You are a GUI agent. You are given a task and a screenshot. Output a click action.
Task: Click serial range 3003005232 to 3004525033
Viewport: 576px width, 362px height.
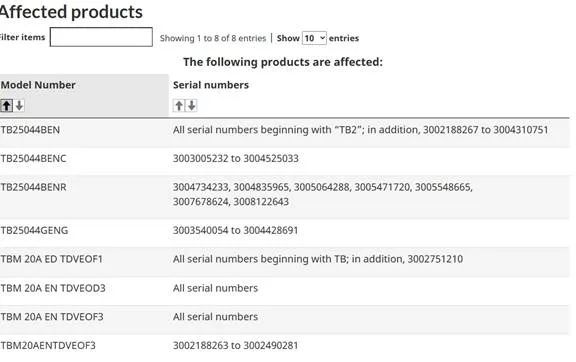coord(235,158)
